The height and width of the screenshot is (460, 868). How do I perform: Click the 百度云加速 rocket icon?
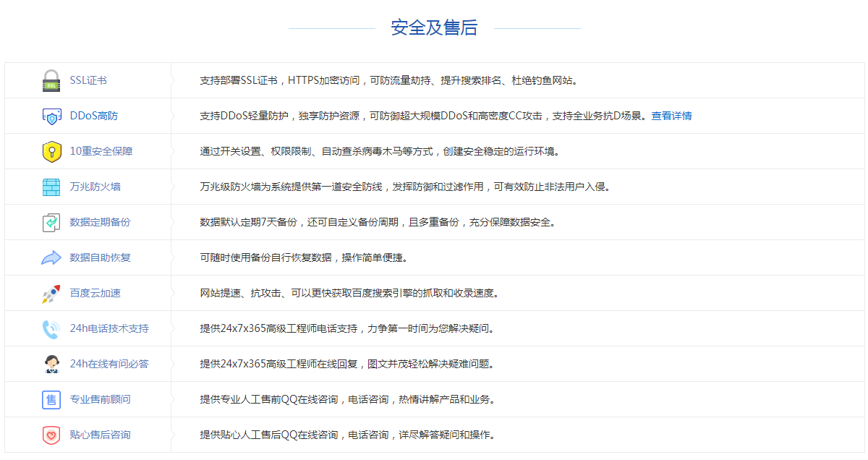click(51, 293)
